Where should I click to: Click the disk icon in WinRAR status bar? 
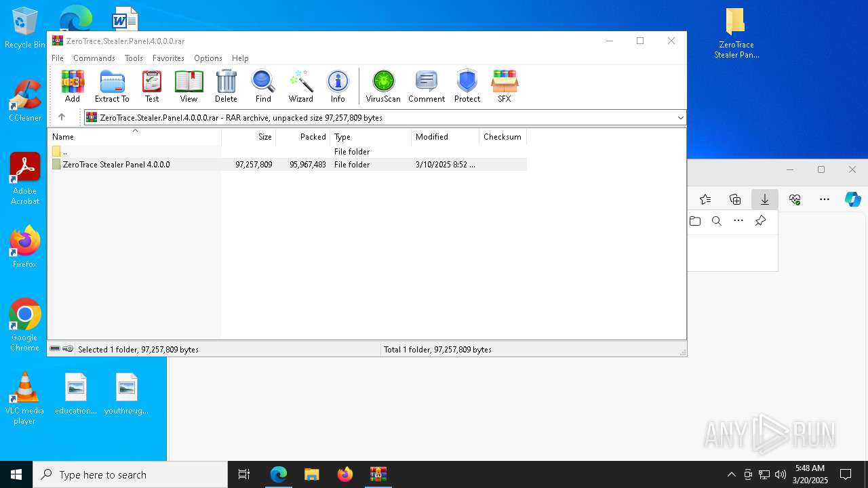55,349
